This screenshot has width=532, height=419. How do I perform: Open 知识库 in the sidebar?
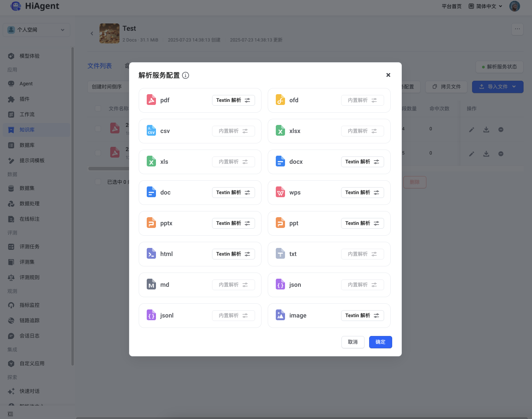point(36,130)
